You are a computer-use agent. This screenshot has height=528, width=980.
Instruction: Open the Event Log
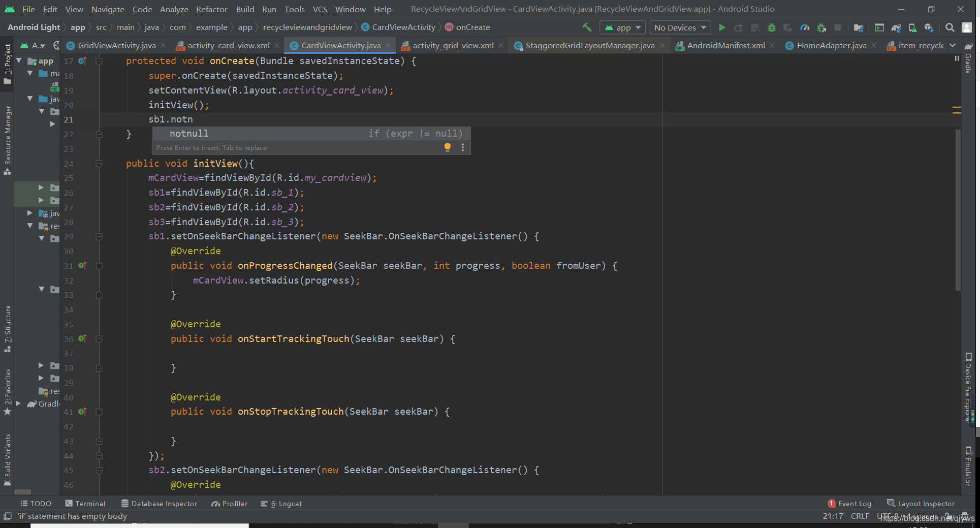[x=849, y=504]
